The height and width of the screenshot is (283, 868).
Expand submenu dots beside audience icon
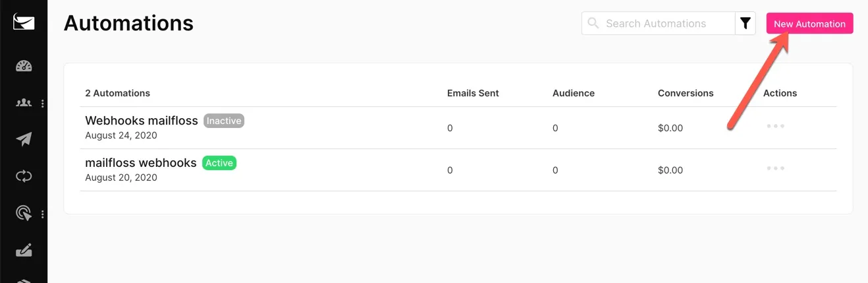point(43,103)
